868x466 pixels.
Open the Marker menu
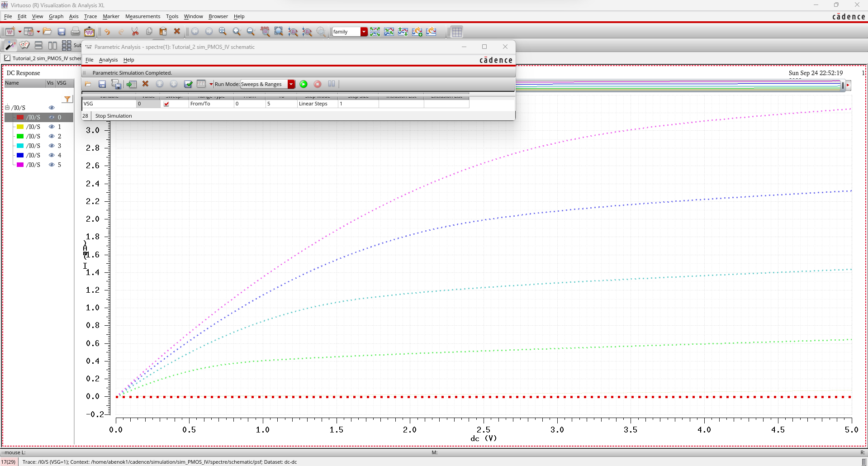tap(111, 16)
